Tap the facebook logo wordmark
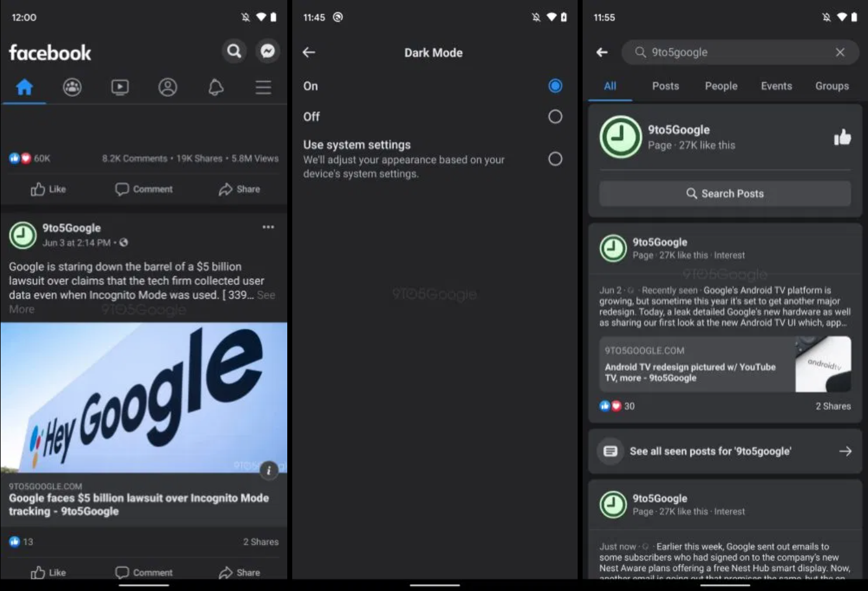This screenshot has width=868, height=591. click(x=50, y=52)
